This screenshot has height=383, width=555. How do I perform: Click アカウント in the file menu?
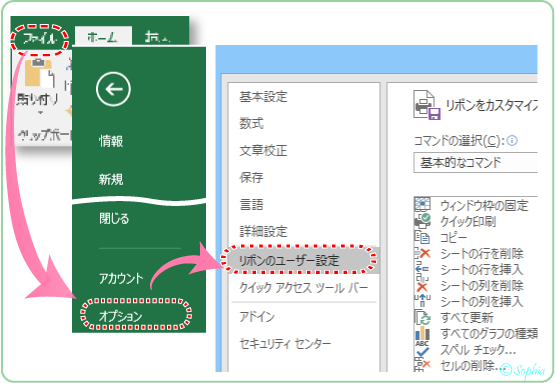pos(121,279)
